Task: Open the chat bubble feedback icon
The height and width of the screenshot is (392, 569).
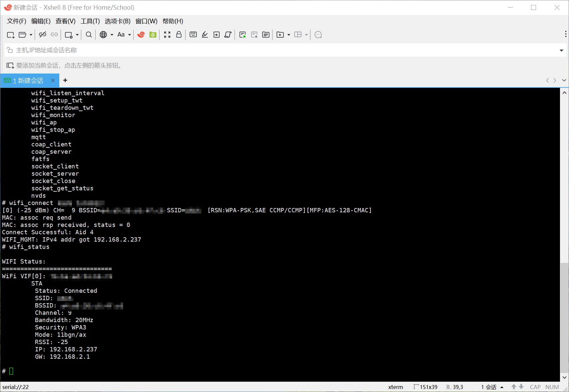Action: (318, 35)
